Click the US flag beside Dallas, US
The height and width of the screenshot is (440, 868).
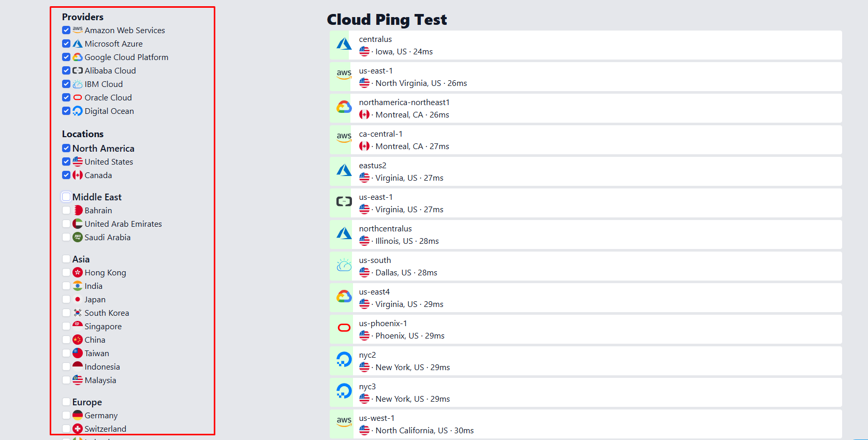(x=364, y=273)
